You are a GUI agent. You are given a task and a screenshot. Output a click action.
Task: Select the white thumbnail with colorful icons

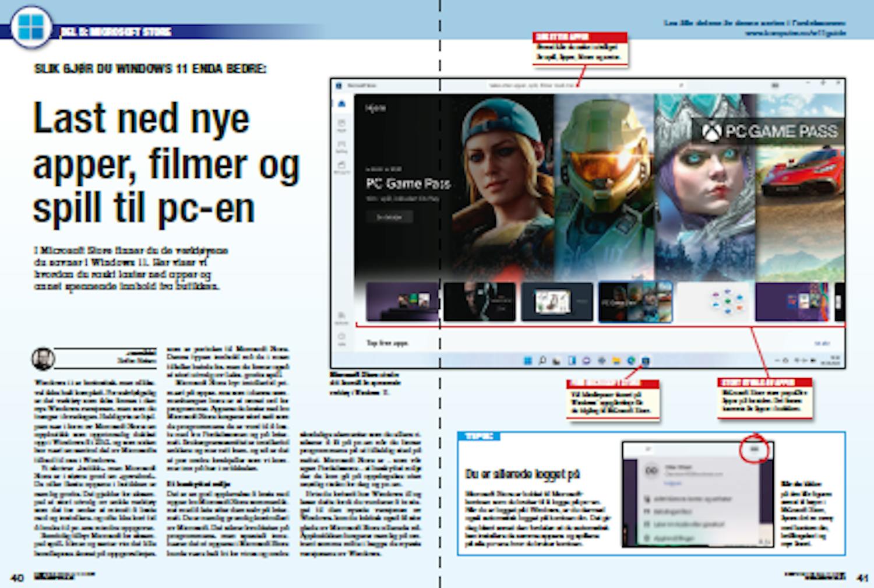713,302
